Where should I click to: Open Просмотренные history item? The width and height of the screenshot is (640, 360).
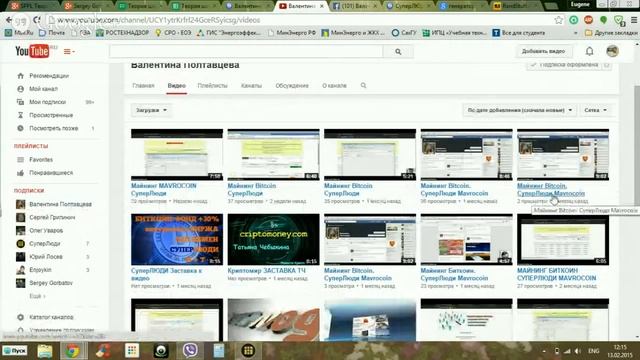51,115
